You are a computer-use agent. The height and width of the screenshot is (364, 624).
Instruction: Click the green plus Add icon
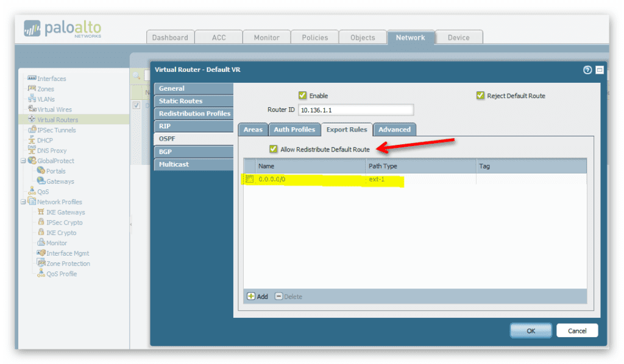[x=250, y=296]
